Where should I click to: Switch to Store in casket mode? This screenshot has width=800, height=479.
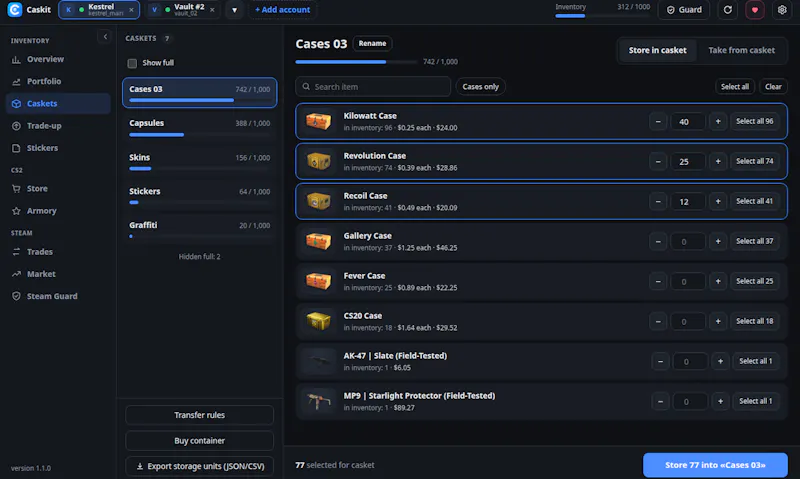tap(657, 51)
